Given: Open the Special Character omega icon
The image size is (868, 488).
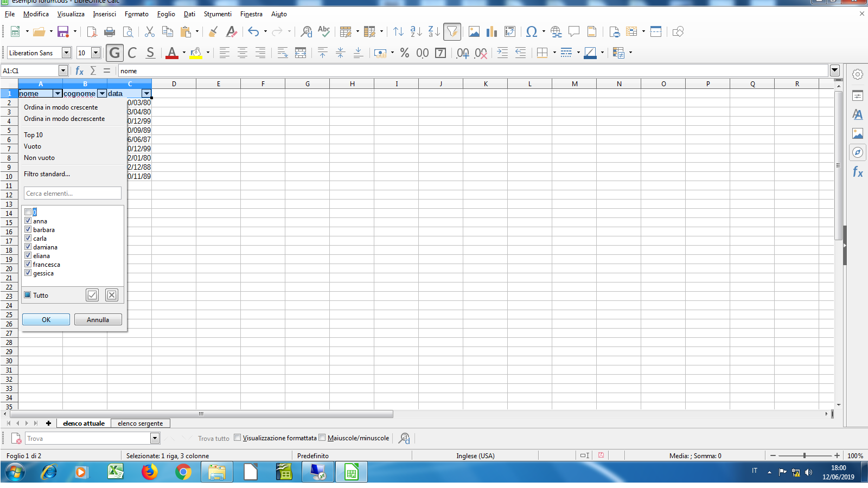Looking at the screenshot, I should click(532, 32).
